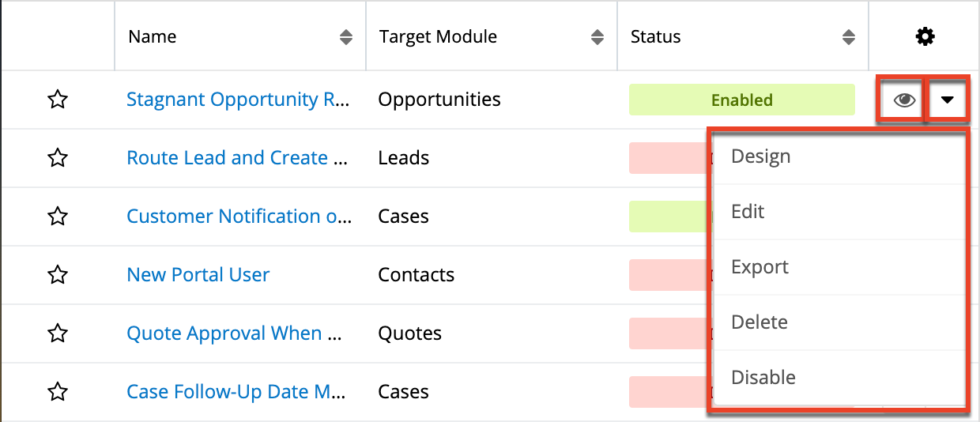
Task: Mark Customer Notification row as favorite
Action: tap(58, 217)
